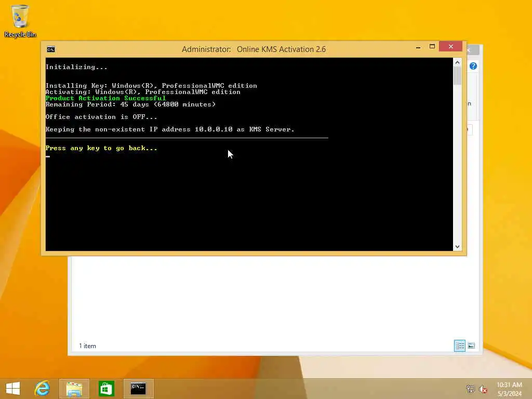The height and width of the screenshot is (399, 532).
Task: Open the Recycle Bin desktop icon
Action: [20, 21]
